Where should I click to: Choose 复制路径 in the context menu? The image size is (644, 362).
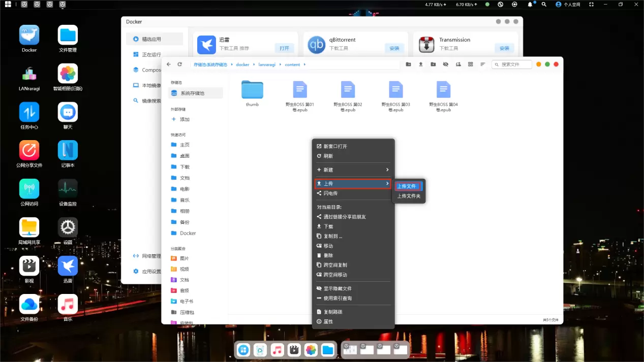tap(333, 312)
